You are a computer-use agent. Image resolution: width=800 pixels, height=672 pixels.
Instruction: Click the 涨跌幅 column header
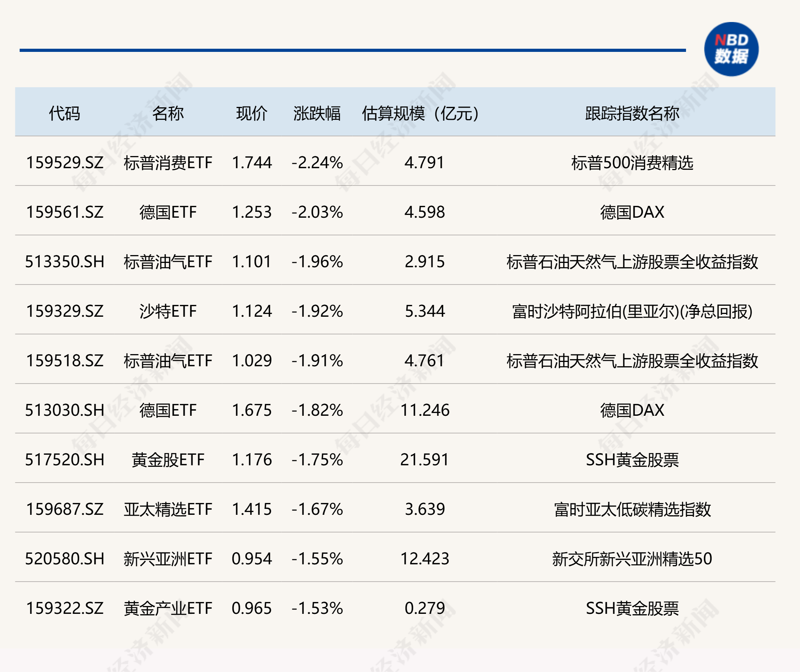tap(317, 114)
